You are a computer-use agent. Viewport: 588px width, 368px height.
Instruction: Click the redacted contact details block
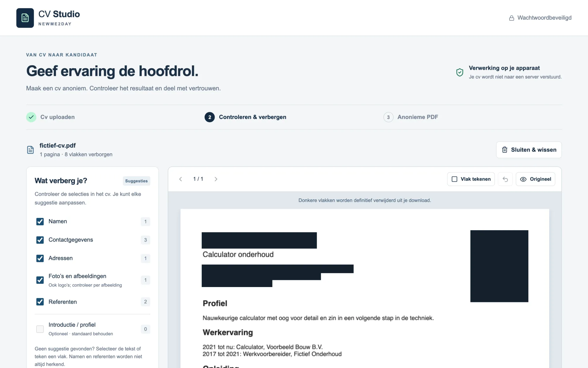click(x=277, y=276)
